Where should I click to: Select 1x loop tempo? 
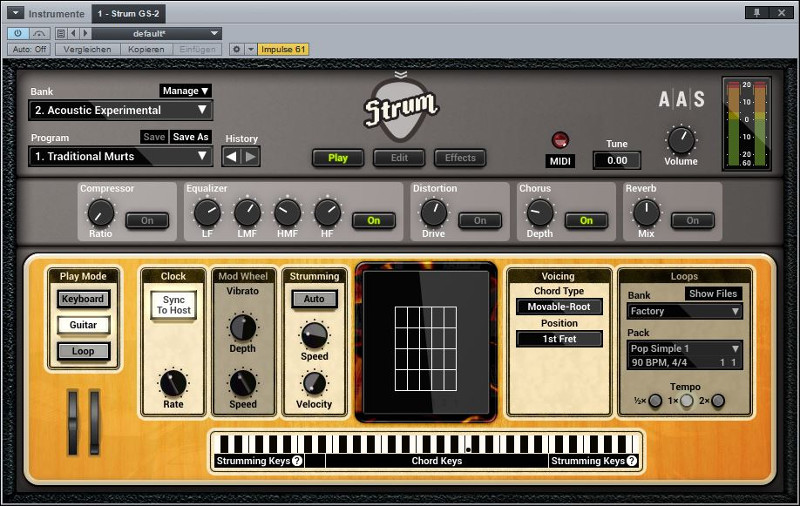[687, 401]
